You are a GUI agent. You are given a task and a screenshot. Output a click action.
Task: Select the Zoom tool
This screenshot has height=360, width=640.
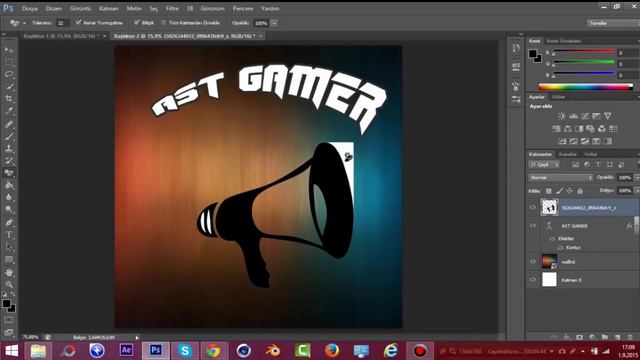click(9, 284)
